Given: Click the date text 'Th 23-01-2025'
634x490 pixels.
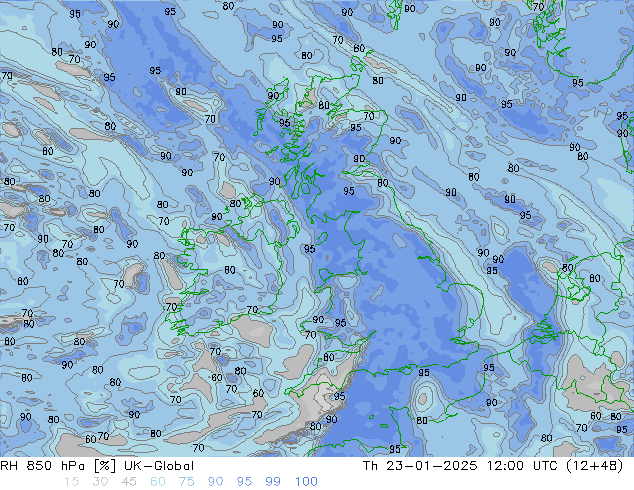Looking at the screenshot, I should click(420, 466).
